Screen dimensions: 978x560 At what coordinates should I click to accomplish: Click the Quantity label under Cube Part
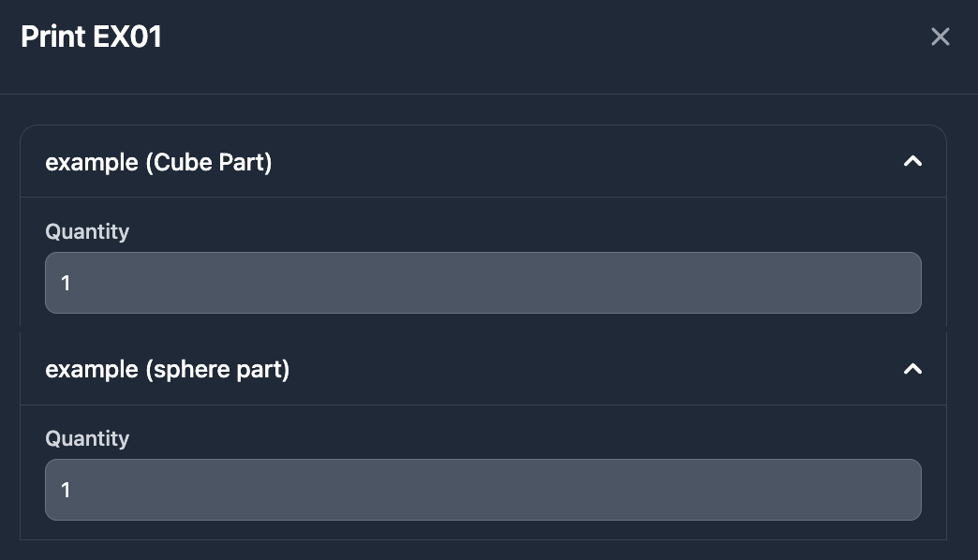(x=87, y=231)
